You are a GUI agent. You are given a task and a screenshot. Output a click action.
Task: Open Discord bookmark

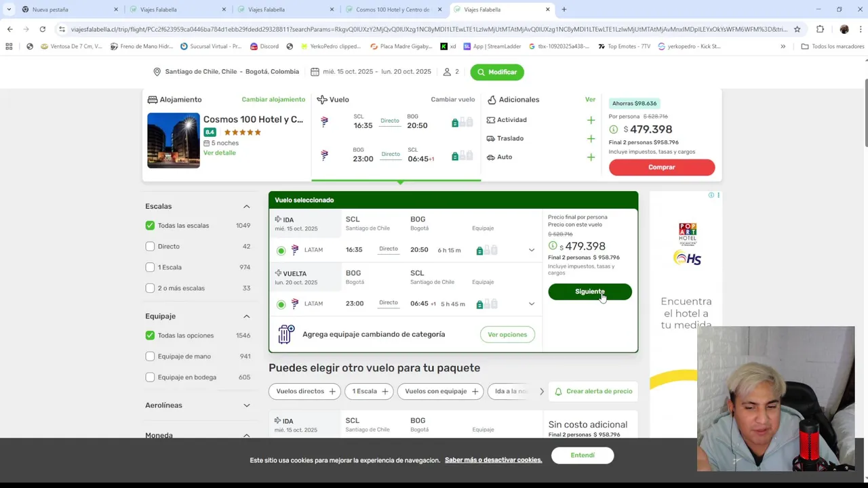pyautogui.click(x=264, y=46)
